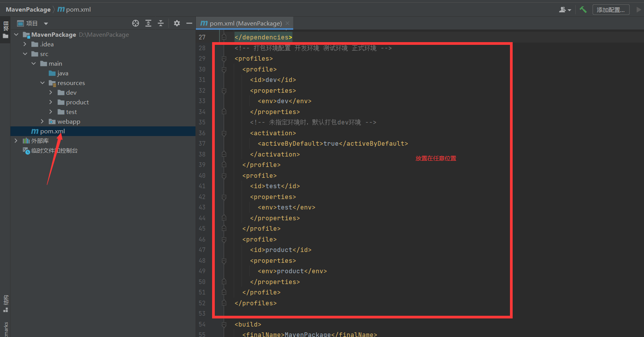Collapse the src folder
The height and width of the screenshot is (337, 644).
click(x=25, y=54)
